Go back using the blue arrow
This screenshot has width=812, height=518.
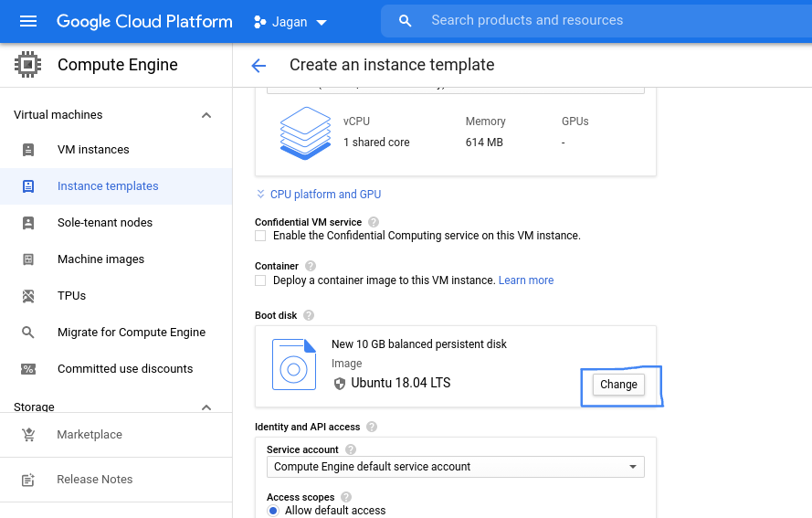coord(258,65)
